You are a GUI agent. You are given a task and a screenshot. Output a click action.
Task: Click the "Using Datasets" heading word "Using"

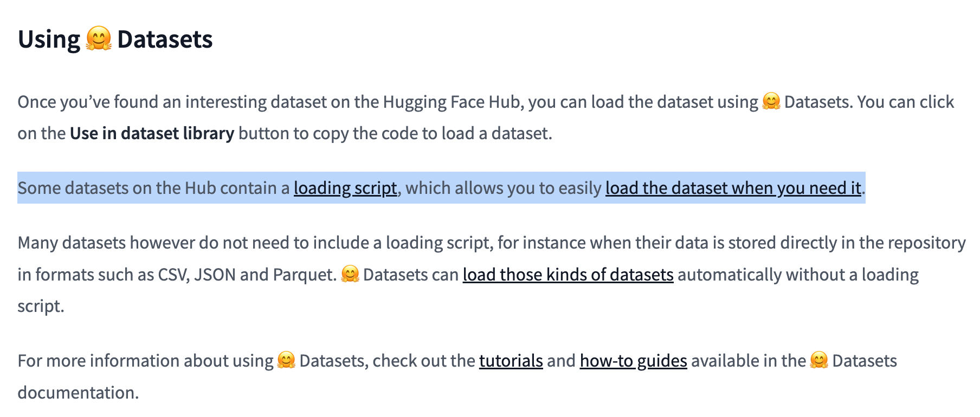[49, 40]
